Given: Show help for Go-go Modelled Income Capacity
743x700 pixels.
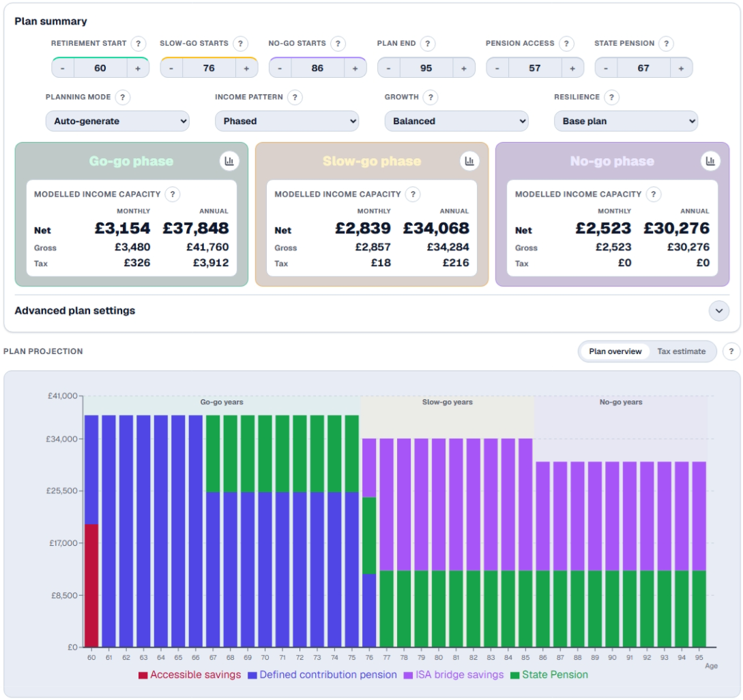Looking at the screenshot, I should click(x=173, y=194).
